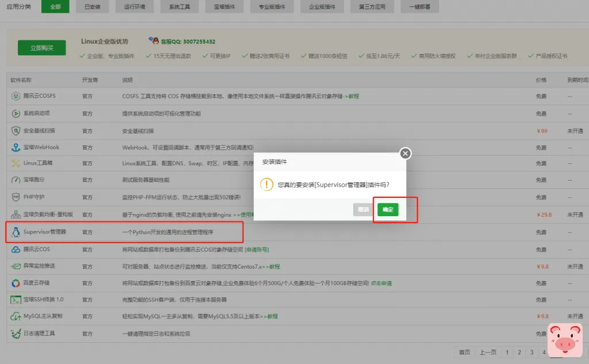
Task: Click the 软件名称 column header
Action: 21,80
